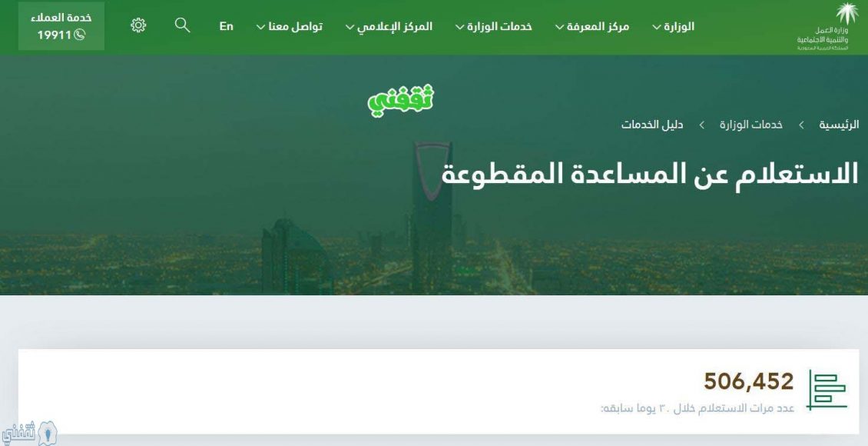Screen dimensions: 868x446
Task: Open دليل الخدمات breadcrumb link
Action: point(652,125)
